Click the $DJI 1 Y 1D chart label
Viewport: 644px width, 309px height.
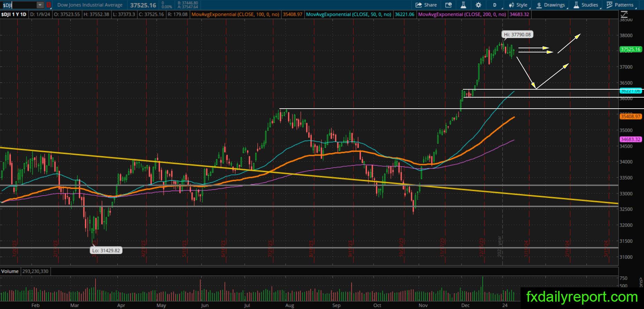click(14, 14)
